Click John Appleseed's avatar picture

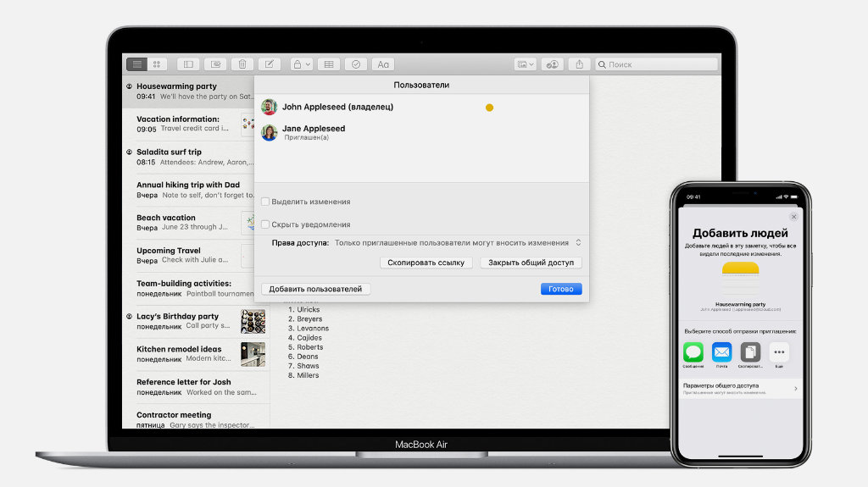[269, 107]
